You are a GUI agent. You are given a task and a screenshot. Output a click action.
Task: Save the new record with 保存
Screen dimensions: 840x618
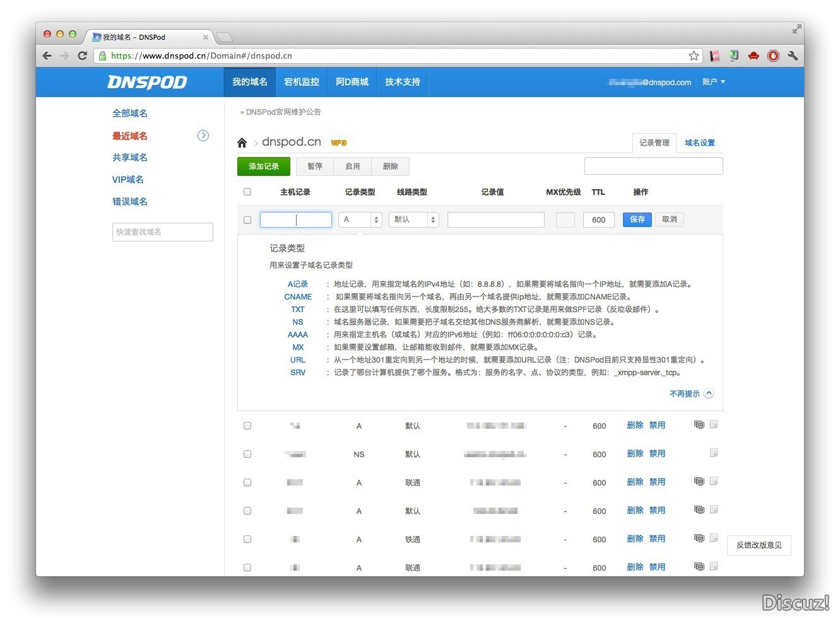pos(637,219)
